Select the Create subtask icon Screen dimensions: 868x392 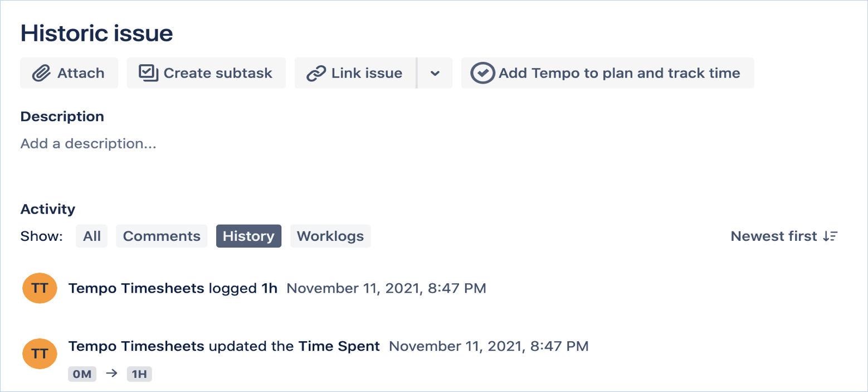[x=147, y=72]
